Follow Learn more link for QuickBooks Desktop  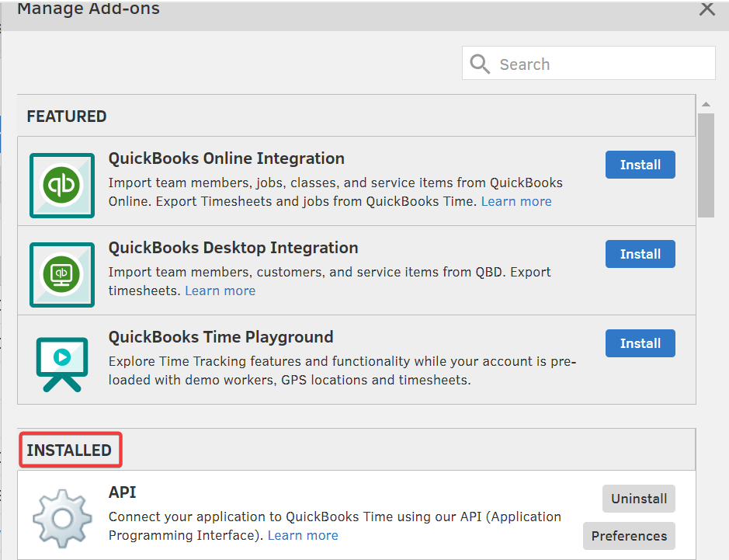220,290
